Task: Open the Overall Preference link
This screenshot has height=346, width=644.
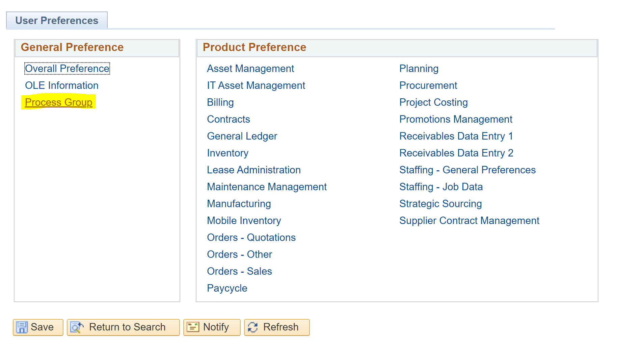Action: pos(67,69)
